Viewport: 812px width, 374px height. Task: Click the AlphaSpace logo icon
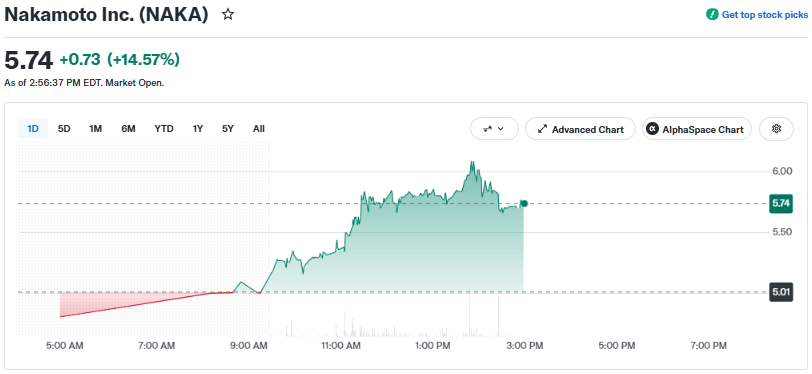click(652, 129)
